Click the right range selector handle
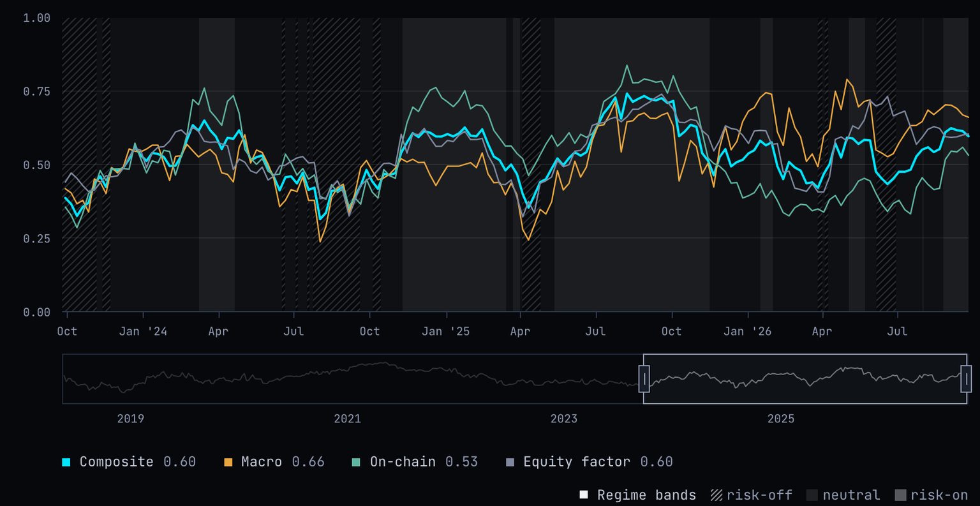The image size is (980, 506). point(966,379)
